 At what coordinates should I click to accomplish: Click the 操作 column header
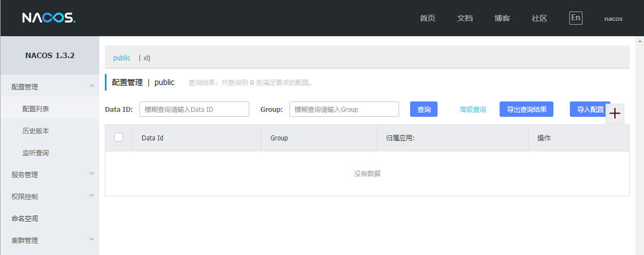(x=579, y=138)
